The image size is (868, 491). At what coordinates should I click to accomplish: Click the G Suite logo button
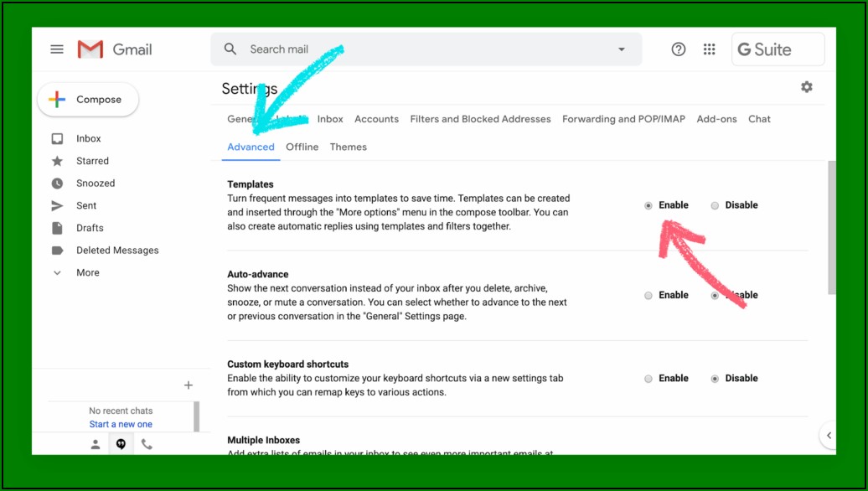point(778,49)
